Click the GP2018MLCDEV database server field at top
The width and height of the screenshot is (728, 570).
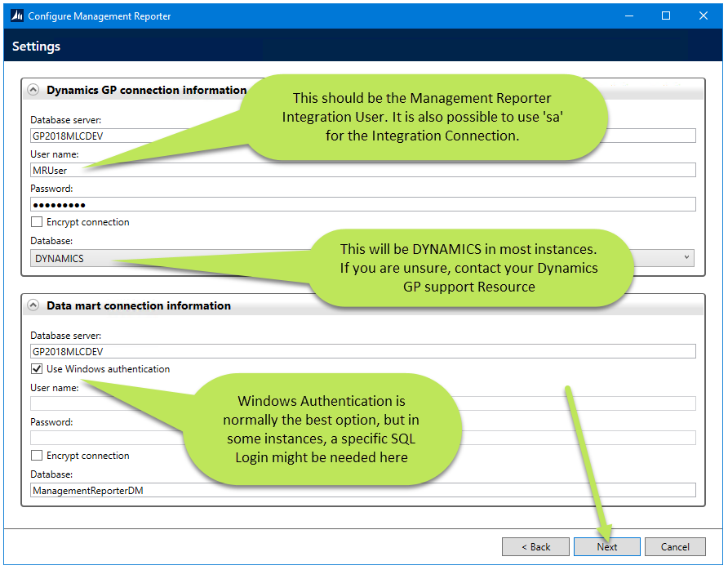(163, 135)
